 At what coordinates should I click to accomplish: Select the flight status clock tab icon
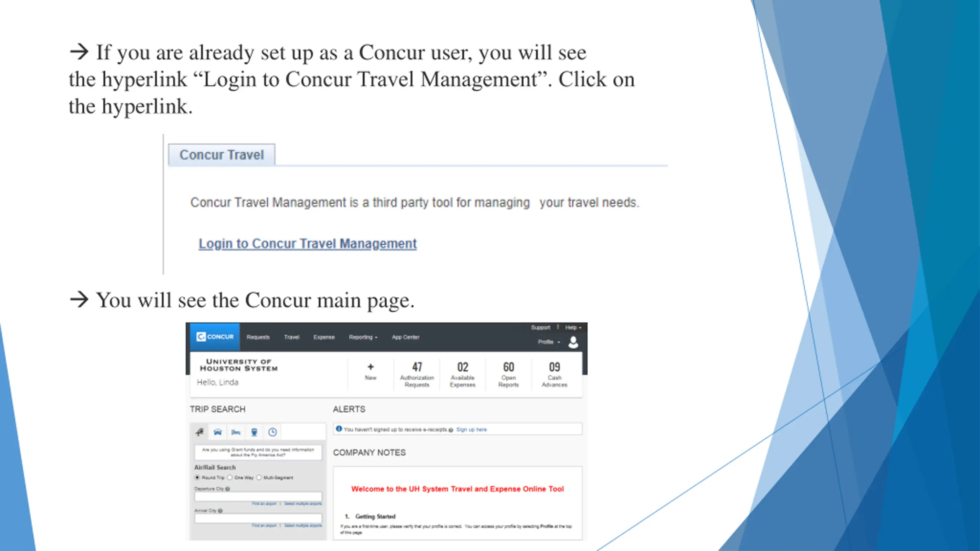[x=273, y=432]
